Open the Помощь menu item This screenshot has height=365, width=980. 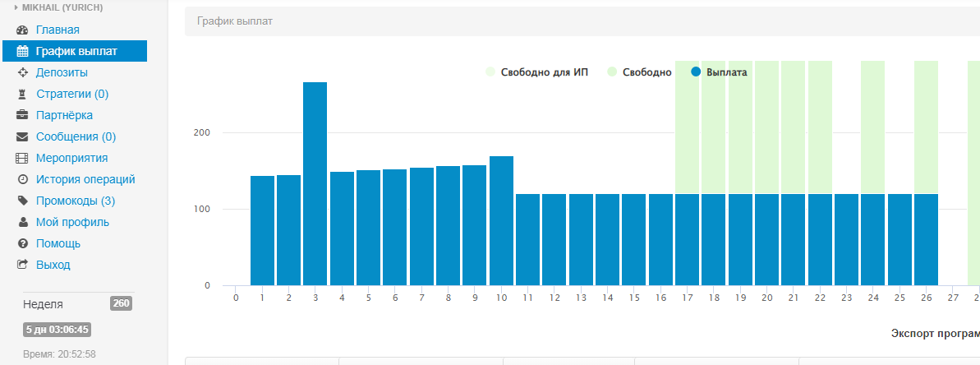pyautogui.click(x=58, y=243)
